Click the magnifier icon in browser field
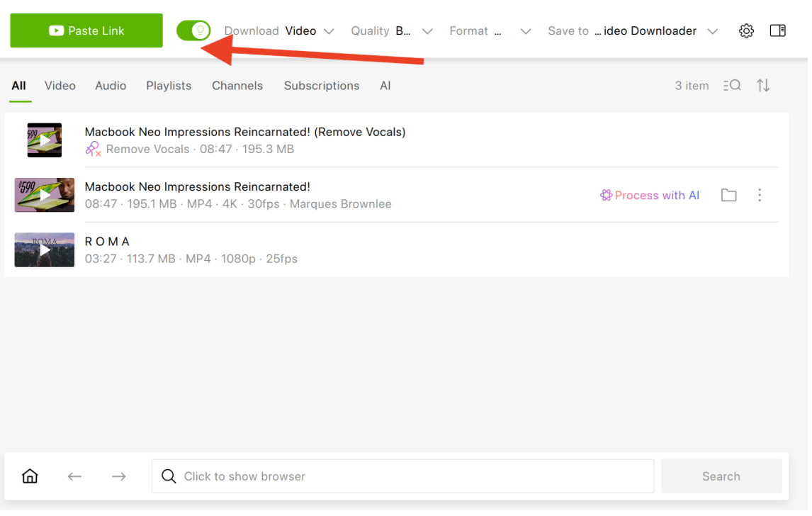Screen dimensions: 812x516 tap(169, 476)
